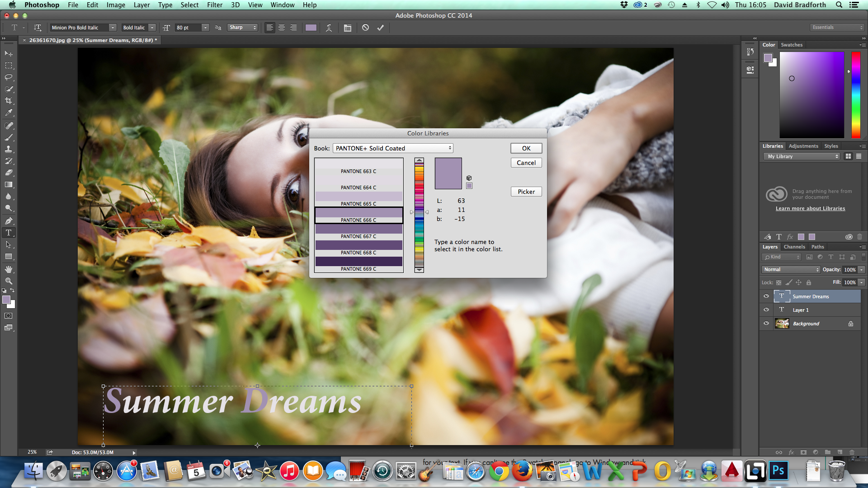Open the anti-aliasing Sharp dropdown
The image size is (868, 488).
pos(242,28)
